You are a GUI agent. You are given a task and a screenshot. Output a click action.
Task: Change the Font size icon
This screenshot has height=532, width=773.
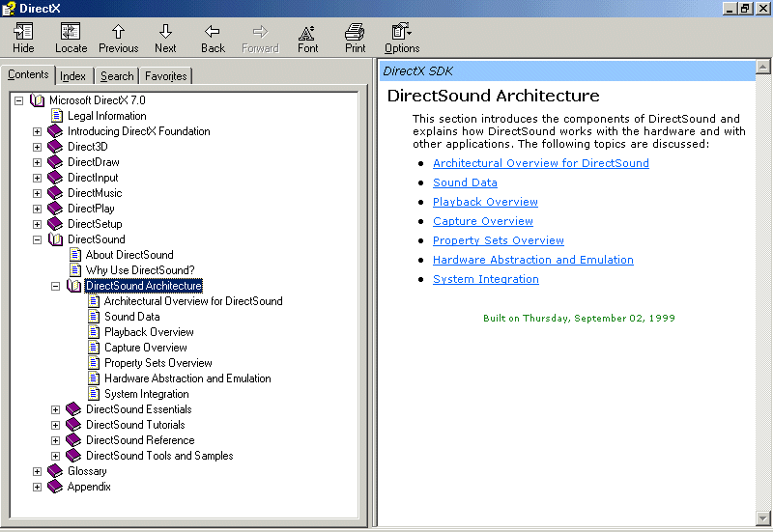tap(307, 32)
